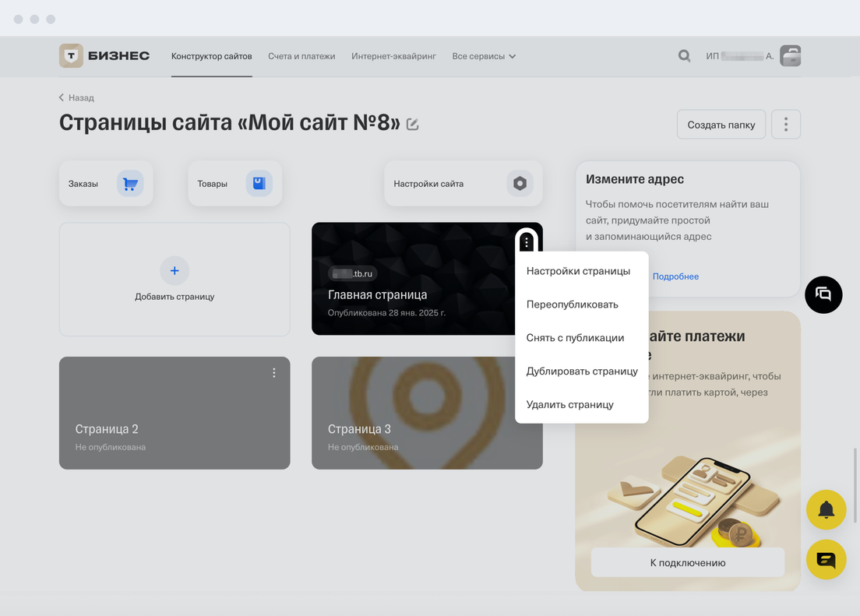Choose Дублировать страницу from the menu
The height and width of the screenshot is (616, 860).
[x=582, y=371]
